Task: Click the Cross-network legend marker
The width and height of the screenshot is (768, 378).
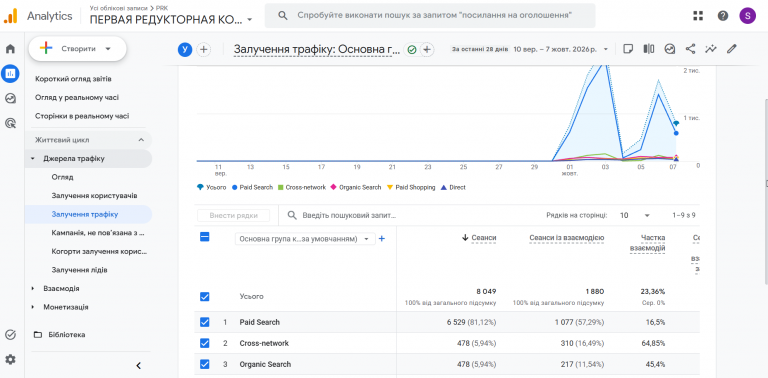Action: tap(280, 188)
